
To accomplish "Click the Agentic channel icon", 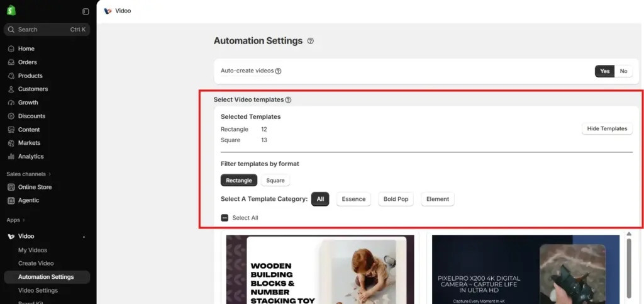I will click(11, 201).
